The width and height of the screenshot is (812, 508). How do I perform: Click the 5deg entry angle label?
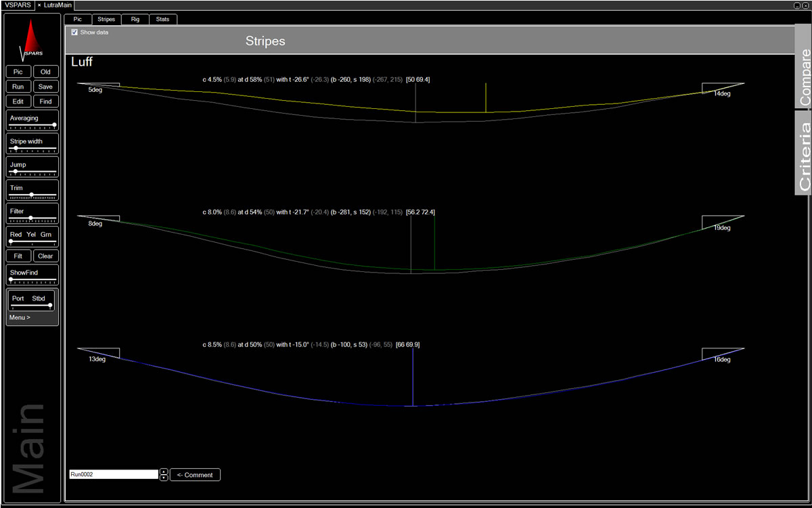click(x=95, y=90)
